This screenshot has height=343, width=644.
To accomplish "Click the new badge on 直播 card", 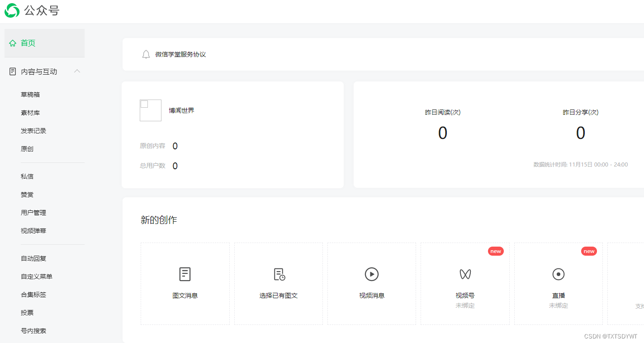I will (x=589, y=251).
